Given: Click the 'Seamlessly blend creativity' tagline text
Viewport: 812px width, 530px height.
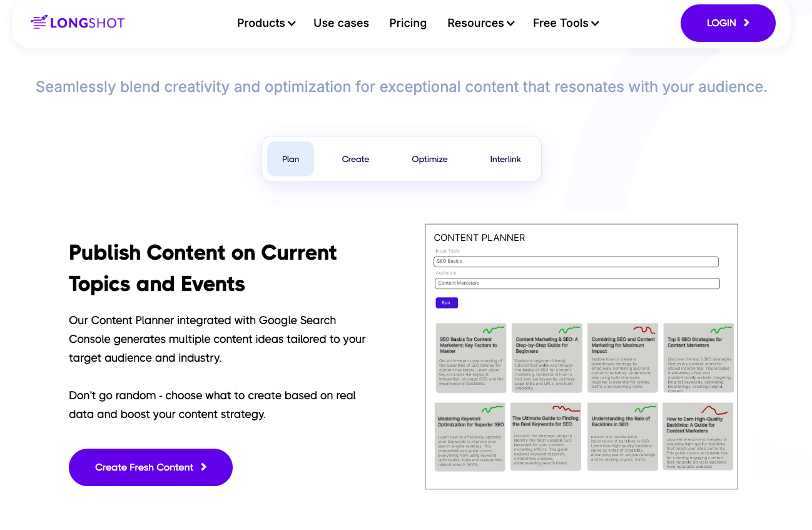Looking at the screenshot, I should pos(401,87).
